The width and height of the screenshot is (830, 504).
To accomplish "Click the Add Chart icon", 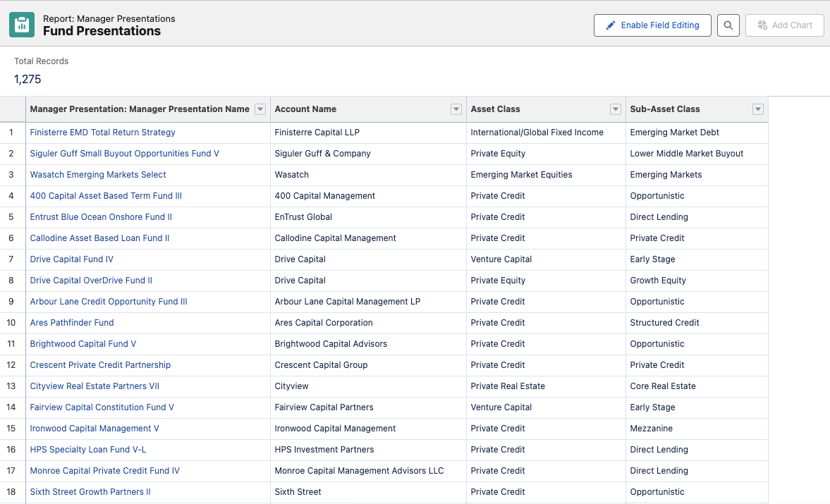I will [x=762, y=25].
